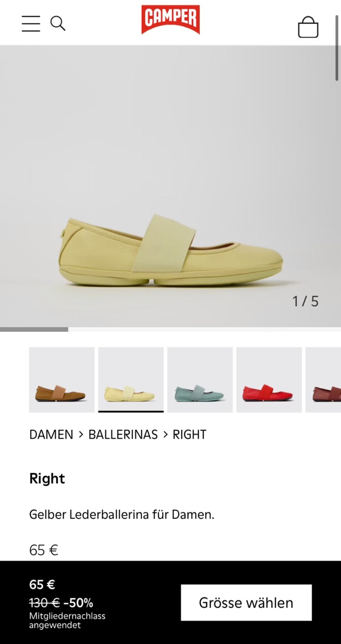This screenshot has height=644, width=341.
Task: Click the Grösse wählen button
Action: click(x=246, y=602)
